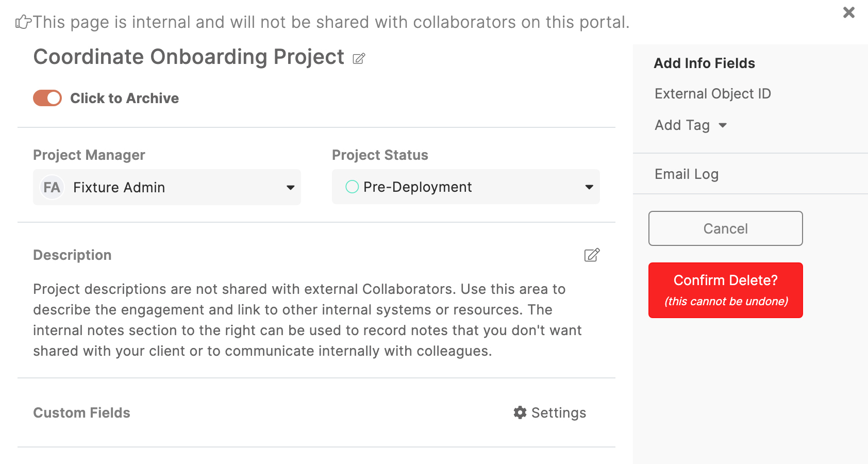Image resolution: width=868 pixels, height=464 pixels.
Task: Open the Project Manager dropdown
Action: tap(167, 187)
